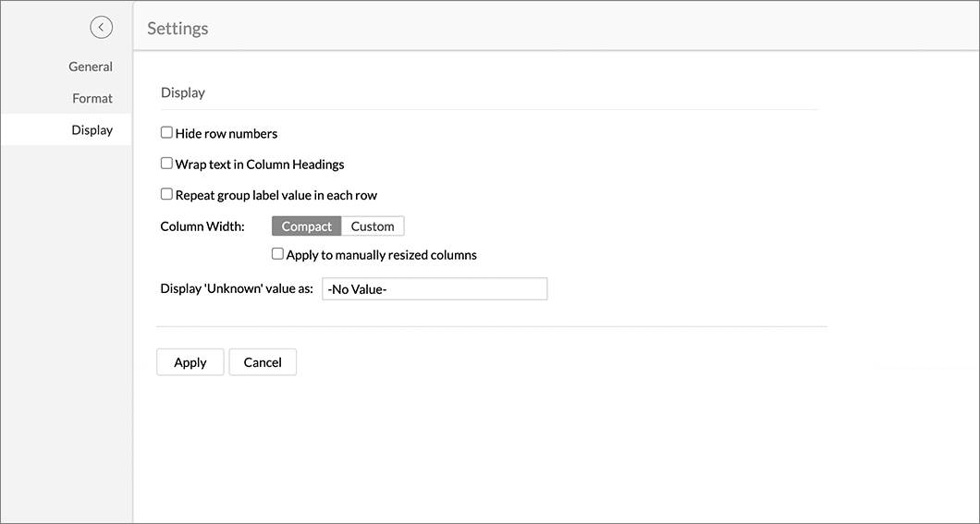Switch to the Format settings tab
980x524 pixels.
coord(92,99)
